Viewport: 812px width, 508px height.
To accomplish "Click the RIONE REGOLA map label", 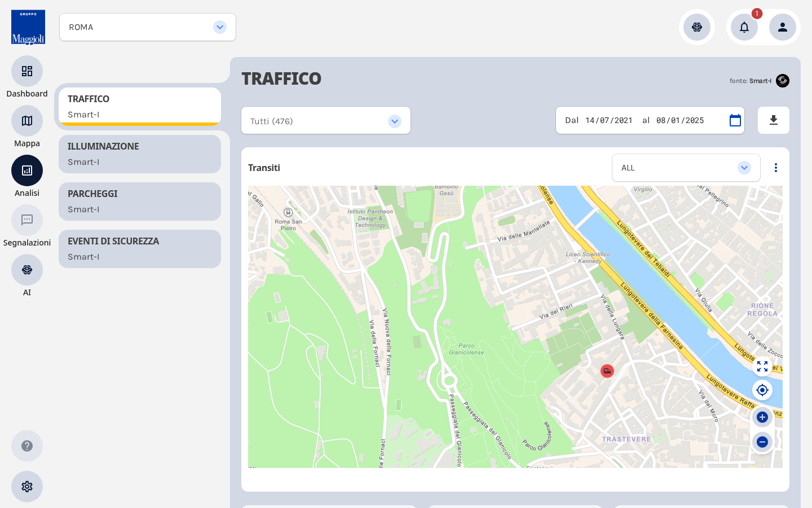I will click(x=762, y=309).
